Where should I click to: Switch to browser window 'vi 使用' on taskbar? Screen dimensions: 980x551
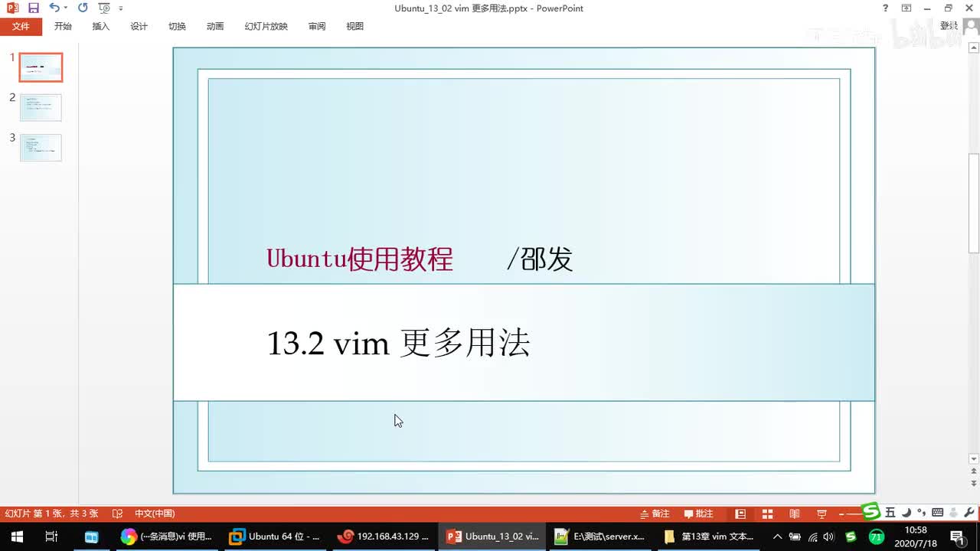tap(166, 536)
